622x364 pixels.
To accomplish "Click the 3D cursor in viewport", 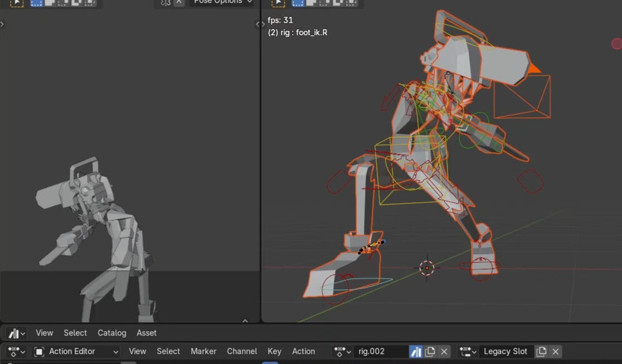I will pos(427,268).
